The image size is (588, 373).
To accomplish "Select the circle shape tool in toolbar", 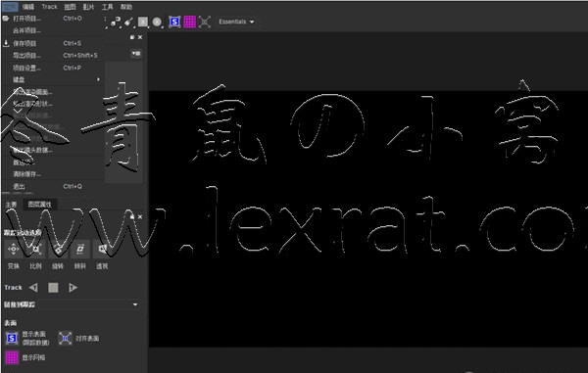I will click(157, 23).
